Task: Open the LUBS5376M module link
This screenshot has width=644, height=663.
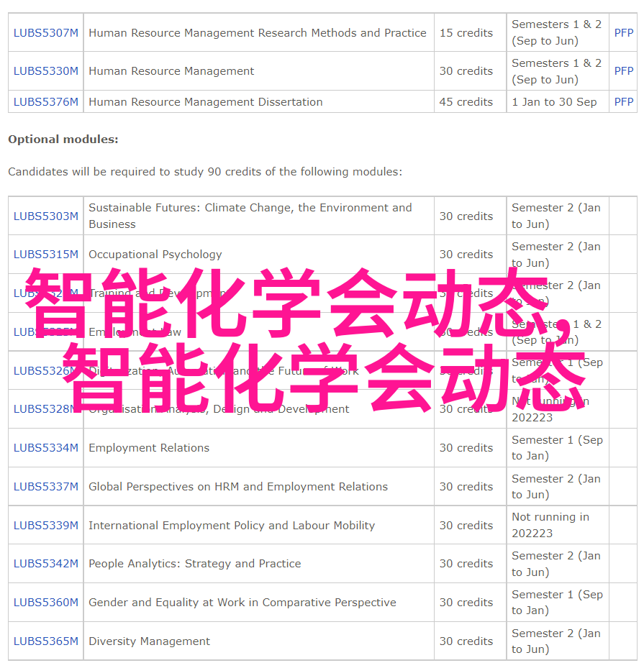Action: tap(46, 102)
